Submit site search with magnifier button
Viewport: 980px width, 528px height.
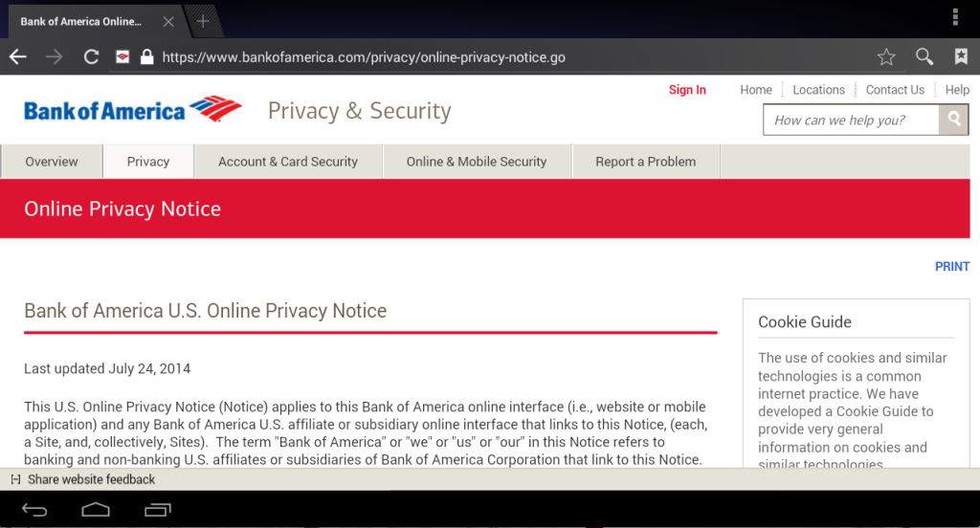(x=953, y=120)
